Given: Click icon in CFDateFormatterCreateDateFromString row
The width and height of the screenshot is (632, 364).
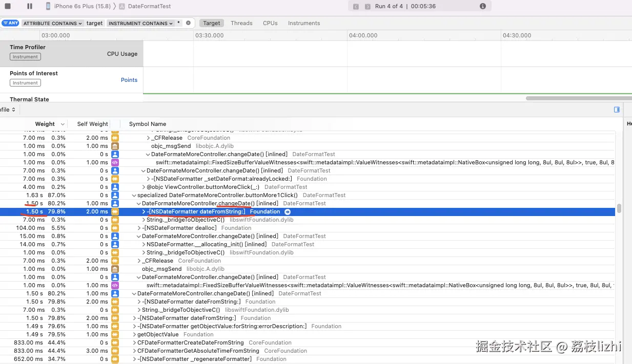Looking at the screenshot, I should [115, 342].
